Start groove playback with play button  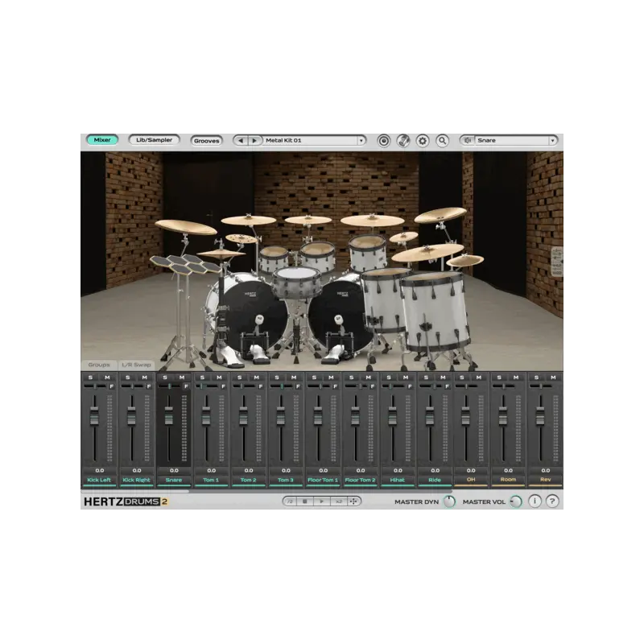click(x=321, y=501)
